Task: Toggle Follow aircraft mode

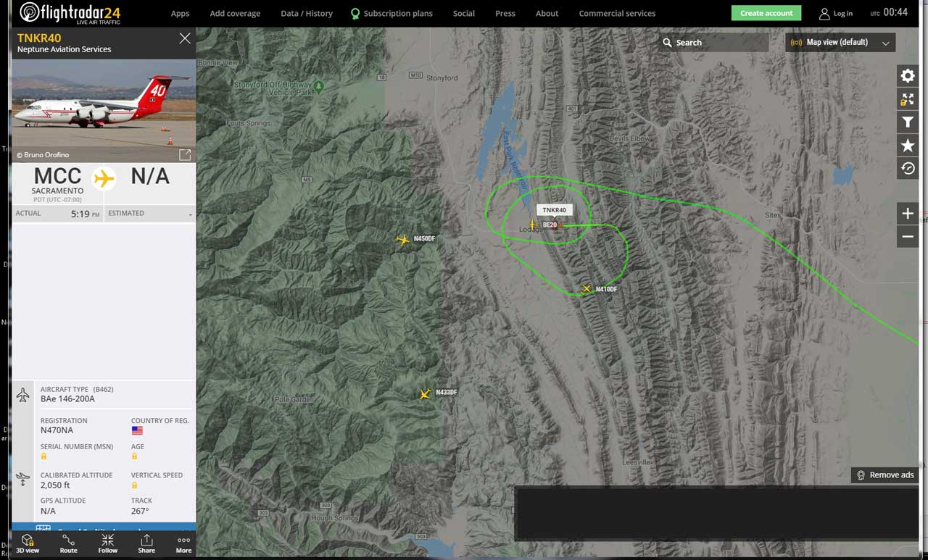Action: pyautogui.click(x=107, y=544)
